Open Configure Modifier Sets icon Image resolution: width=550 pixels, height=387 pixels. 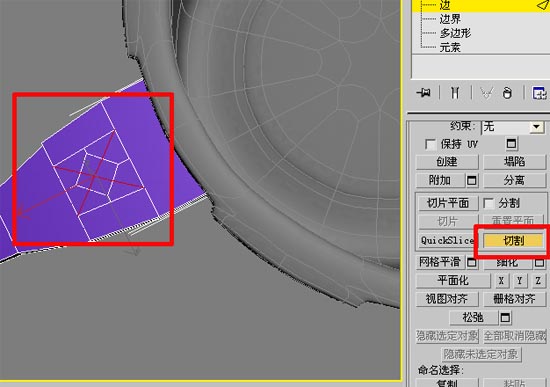click(539, 93)
